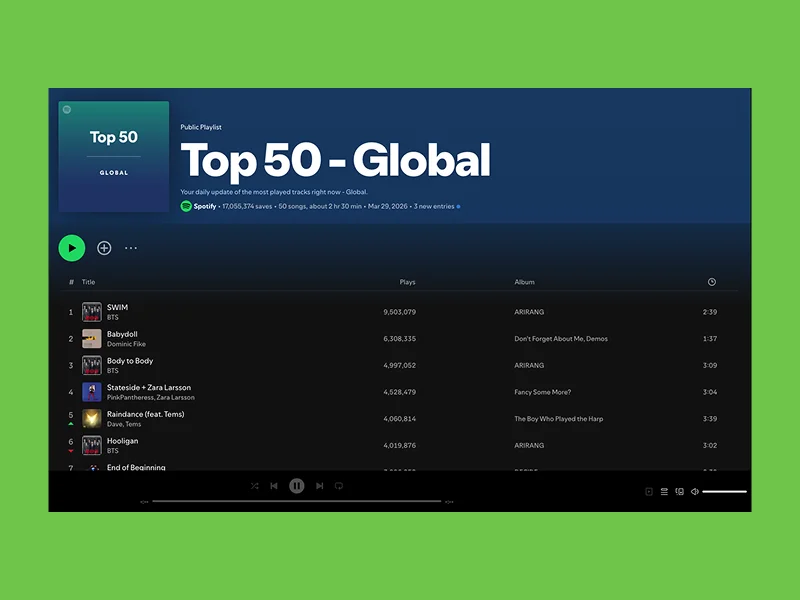Sort tracks by the duration clock column

(x=712, y=282)
